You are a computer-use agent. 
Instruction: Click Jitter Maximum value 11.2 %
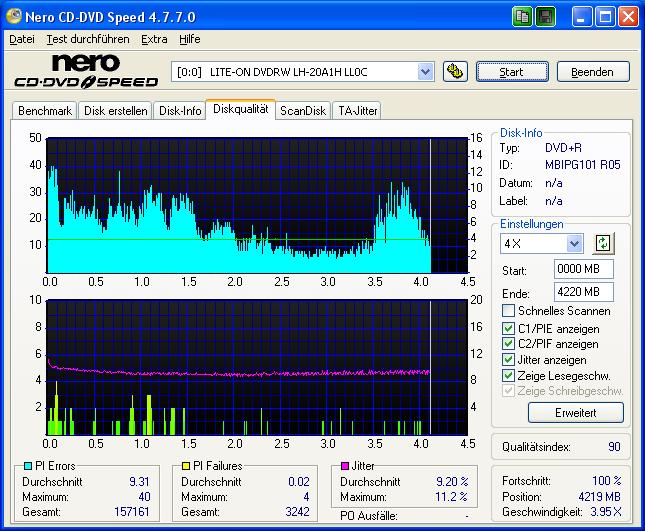[452, 497]
